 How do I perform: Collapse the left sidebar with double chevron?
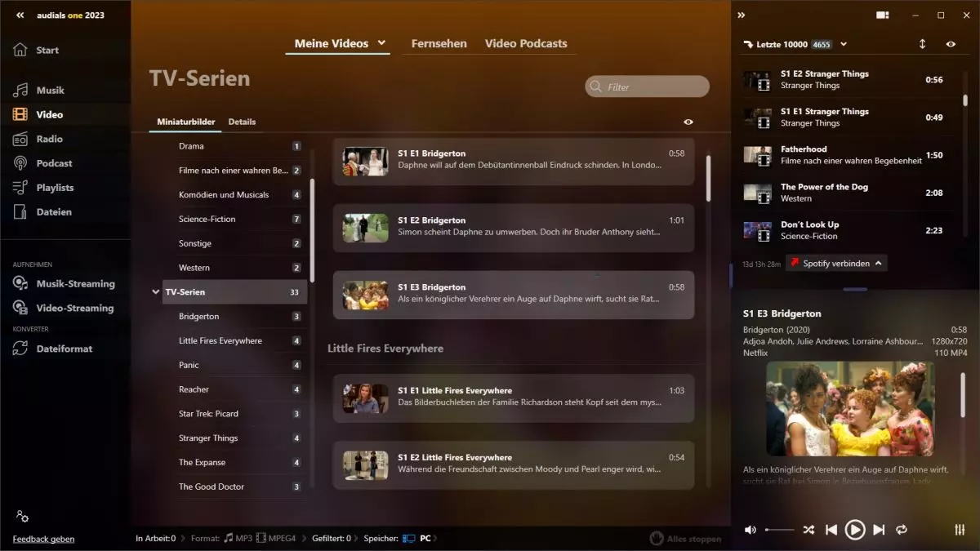pyautogui.click(x=20, y=15)
